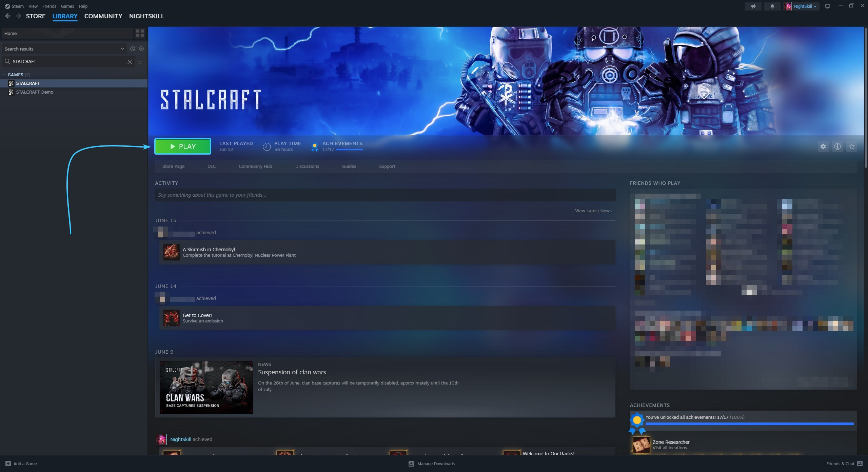Open the Big Picture mode icon
Viewport: 868px width, 472px height.
coord(827,6)
